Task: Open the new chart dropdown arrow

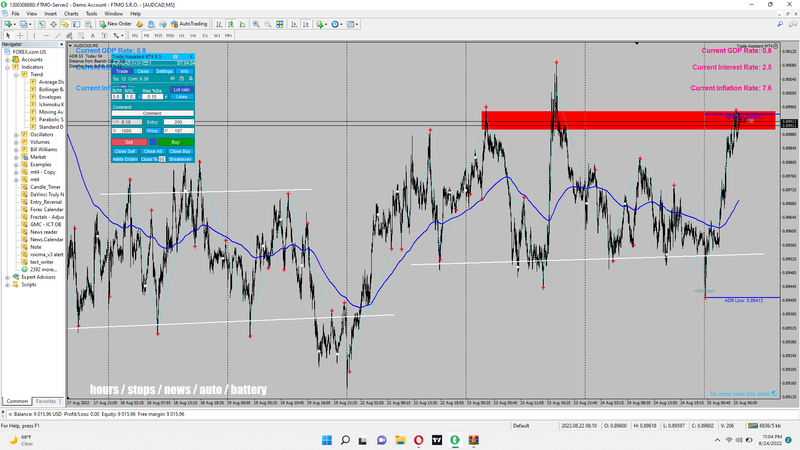Action: click(14, 24)
